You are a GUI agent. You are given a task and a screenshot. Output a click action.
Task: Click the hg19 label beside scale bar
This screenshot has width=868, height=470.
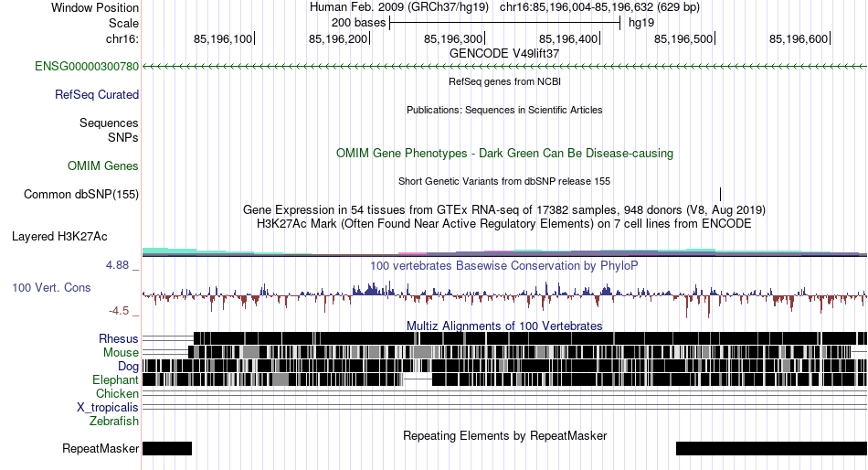point(641,23)
